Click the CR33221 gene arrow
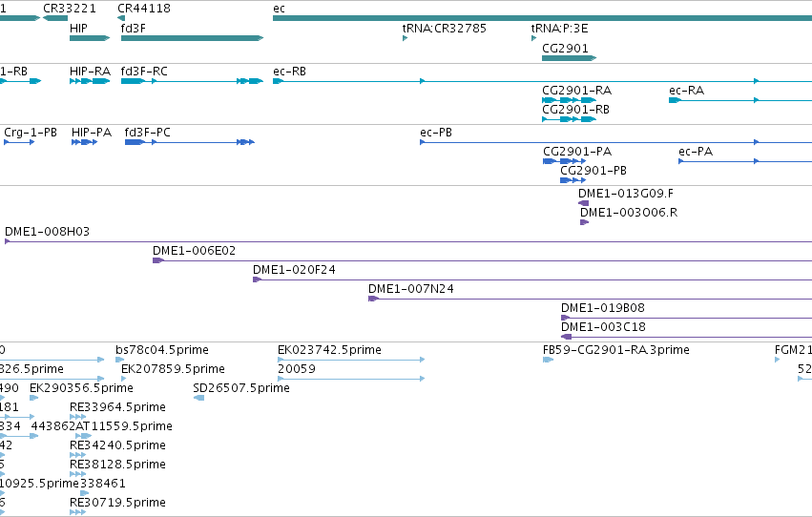The width and height of the screenshot is (812, 517). (55, 18)
